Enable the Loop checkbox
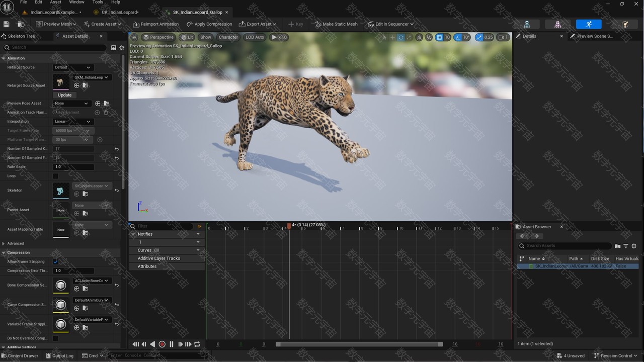The height and width of the screenshot is (362, 644). point(55,176)
